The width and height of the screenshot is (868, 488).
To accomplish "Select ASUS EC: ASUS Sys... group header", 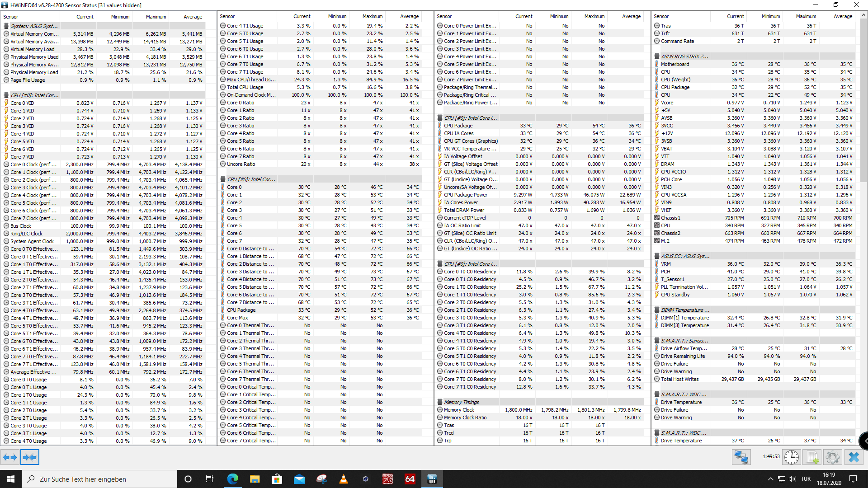I will [x=755, y=256].
